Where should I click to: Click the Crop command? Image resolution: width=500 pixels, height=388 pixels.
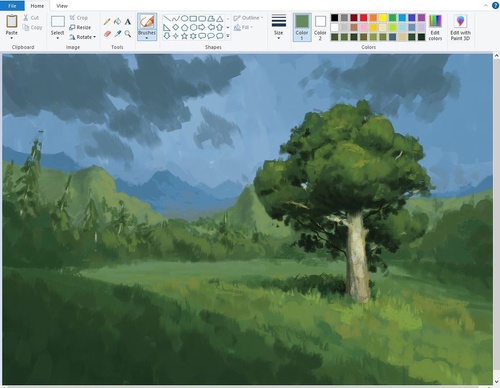79,18
